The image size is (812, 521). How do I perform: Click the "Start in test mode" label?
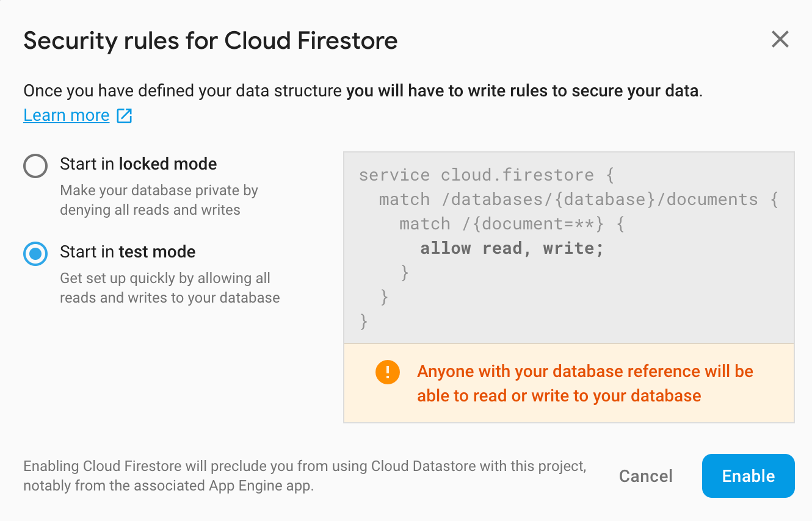tap(128, 252)
